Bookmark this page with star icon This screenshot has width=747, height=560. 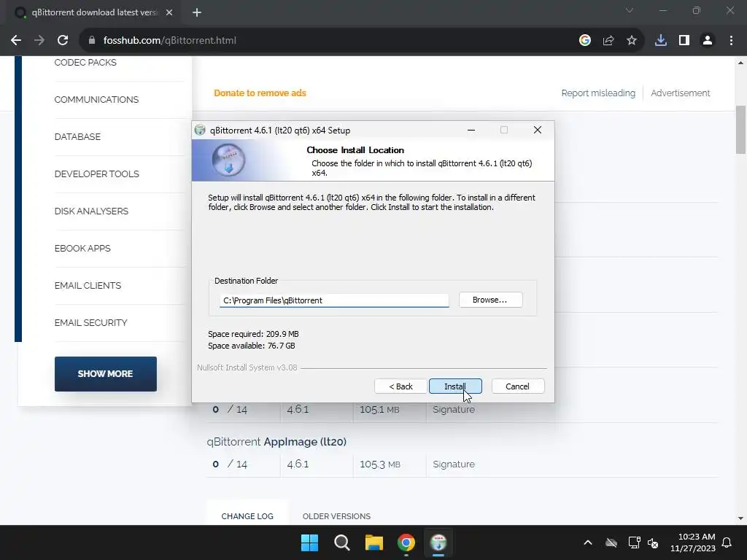click(632, 41)
